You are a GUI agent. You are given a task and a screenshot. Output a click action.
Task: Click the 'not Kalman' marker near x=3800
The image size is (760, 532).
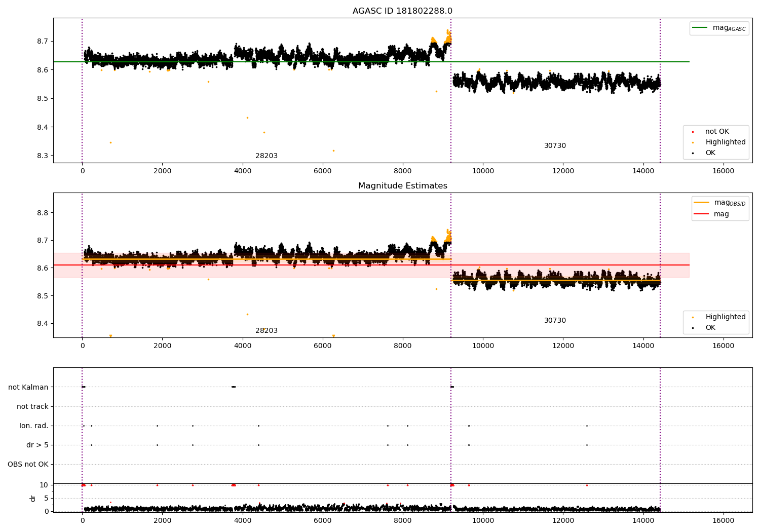click(234, 387)
